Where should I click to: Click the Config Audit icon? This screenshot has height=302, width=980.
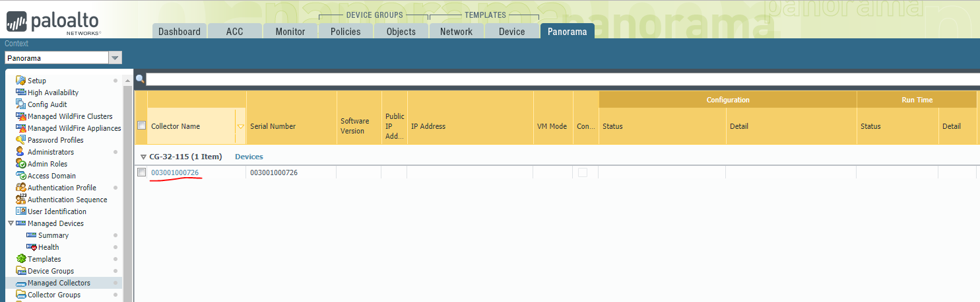21,104
